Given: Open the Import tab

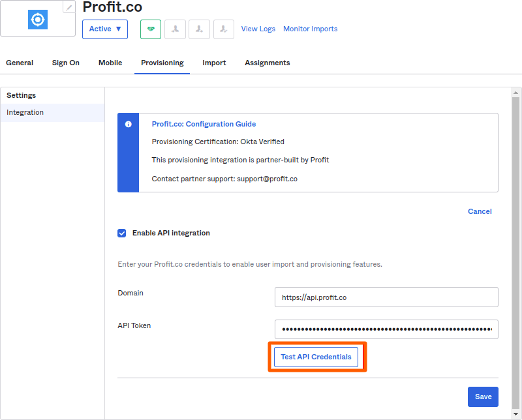Looking at the screenshot, I should [x=214, y=63].
